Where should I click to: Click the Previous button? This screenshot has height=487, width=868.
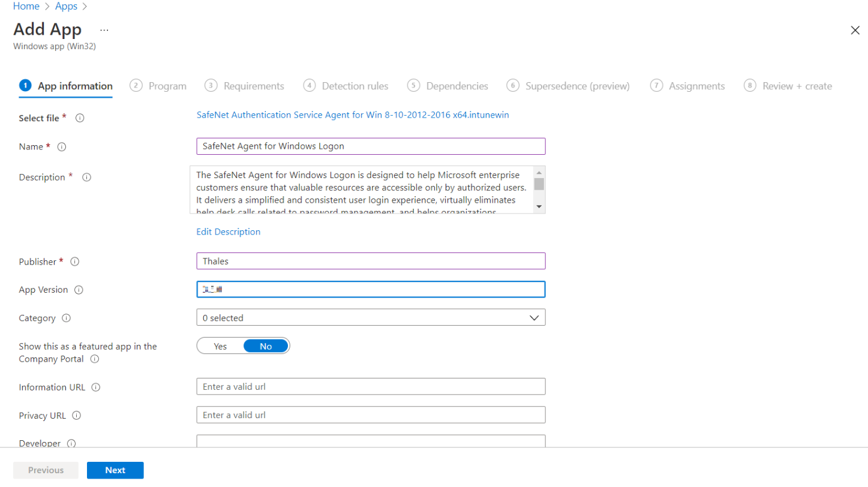(x=46, y=470)
